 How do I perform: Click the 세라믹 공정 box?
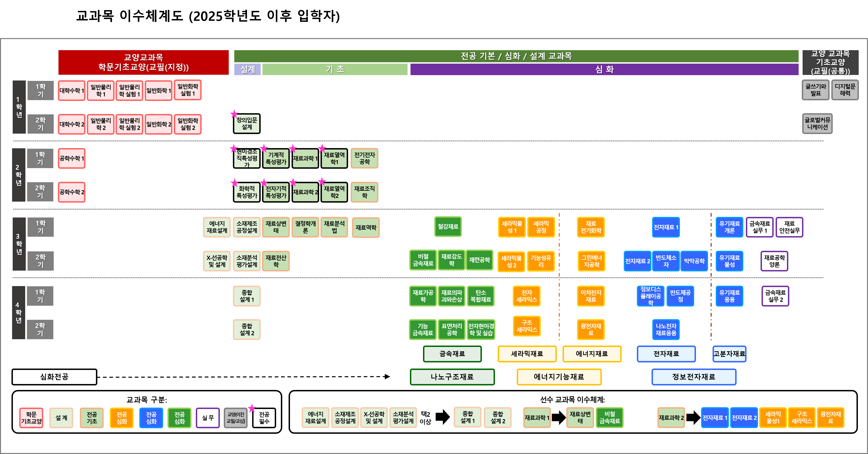click(x=541, y=227)
